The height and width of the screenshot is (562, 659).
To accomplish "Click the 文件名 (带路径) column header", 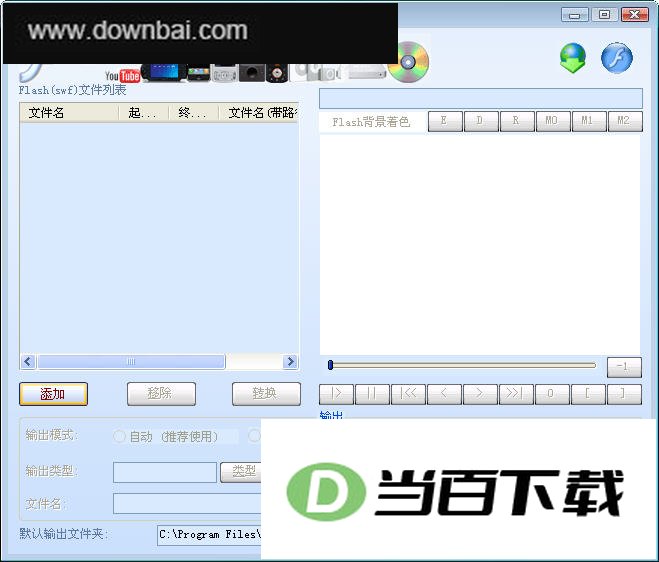I will [x=259, y=113].
